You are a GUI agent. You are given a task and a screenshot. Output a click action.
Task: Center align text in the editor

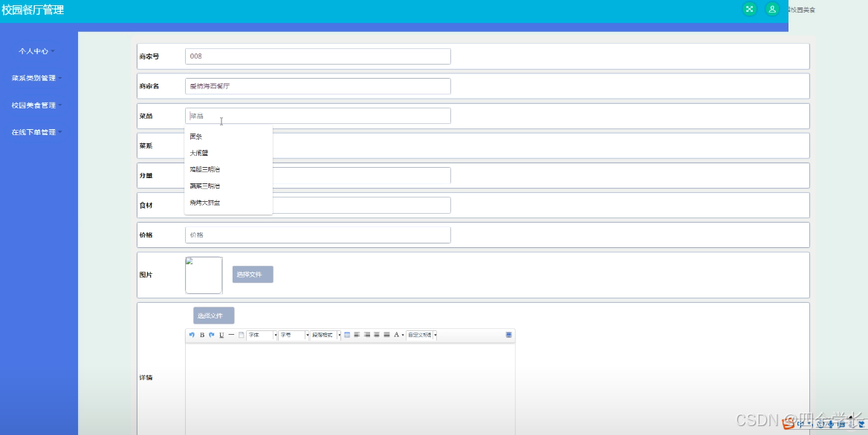click(x=377, y=335)
